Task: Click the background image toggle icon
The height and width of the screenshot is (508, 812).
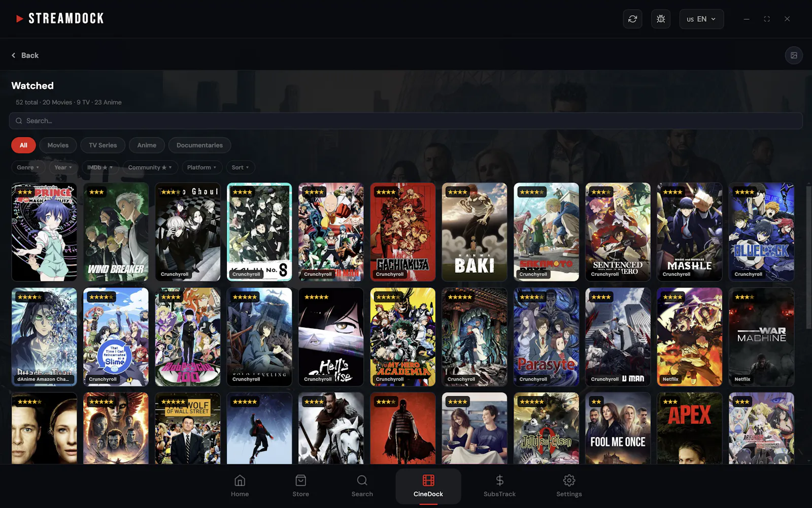Action: (x=794, y=55)
